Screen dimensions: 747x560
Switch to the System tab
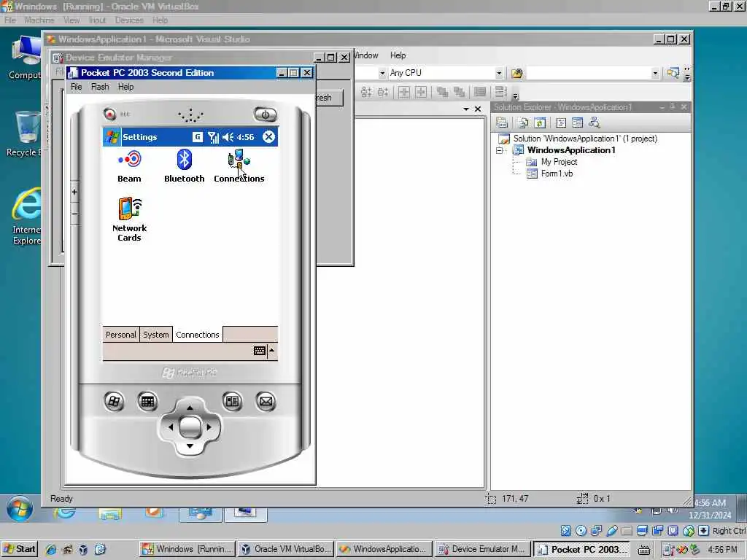[156, 335]
